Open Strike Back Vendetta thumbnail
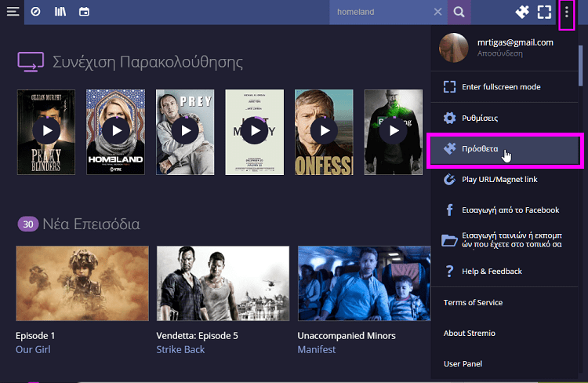588x383 pixels. pyautogui.click(x=223, y=283)
